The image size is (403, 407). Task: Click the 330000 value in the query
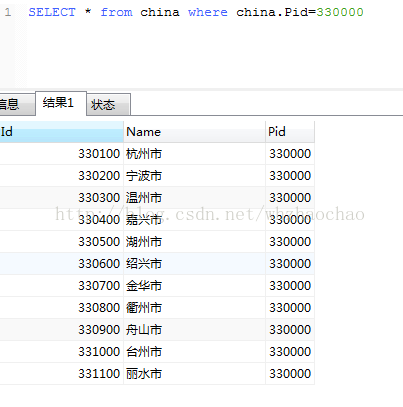coord(340,12)
